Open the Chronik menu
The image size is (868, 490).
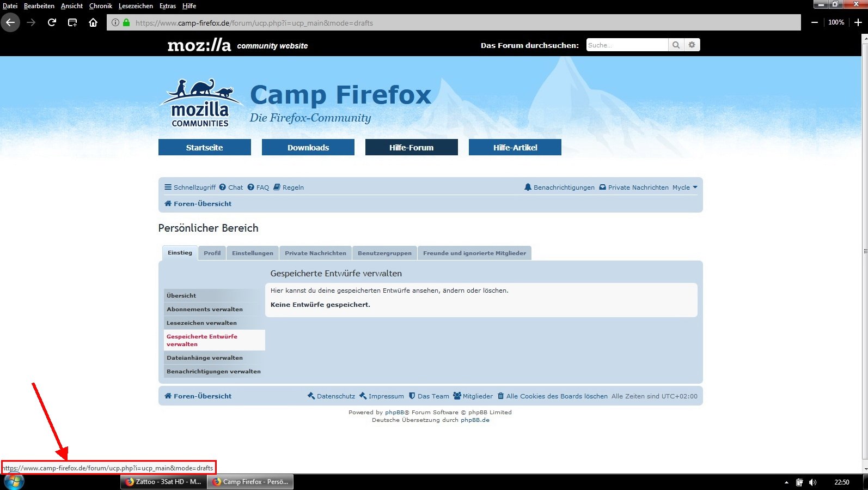point(101,6)
